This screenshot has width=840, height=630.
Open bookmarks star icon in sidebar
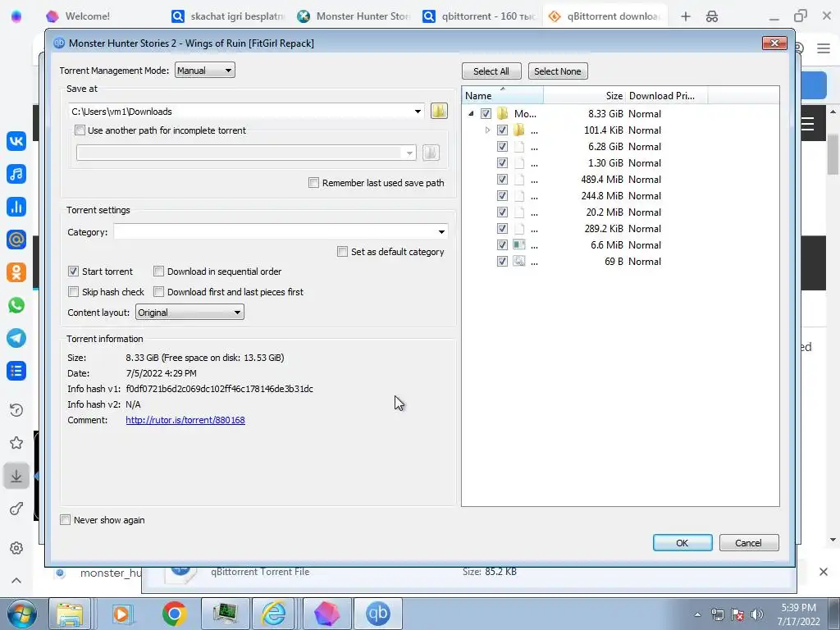point(16,443)
